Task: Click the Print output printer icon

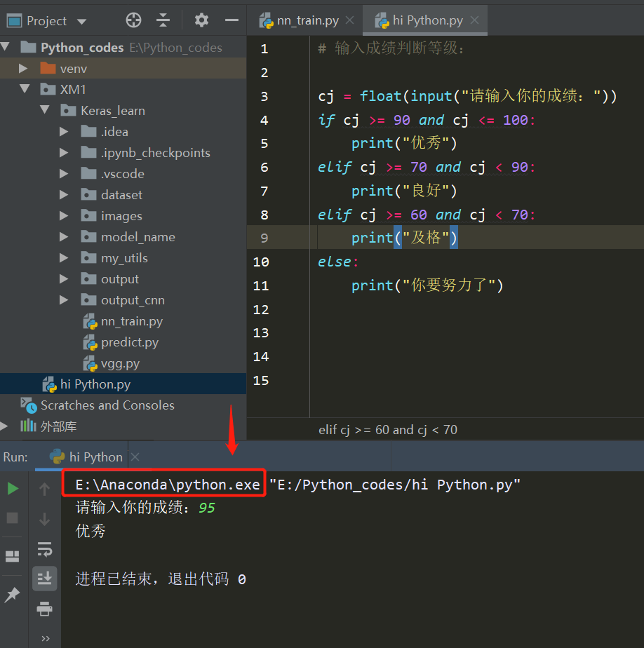Action: [x=45, y=609]
